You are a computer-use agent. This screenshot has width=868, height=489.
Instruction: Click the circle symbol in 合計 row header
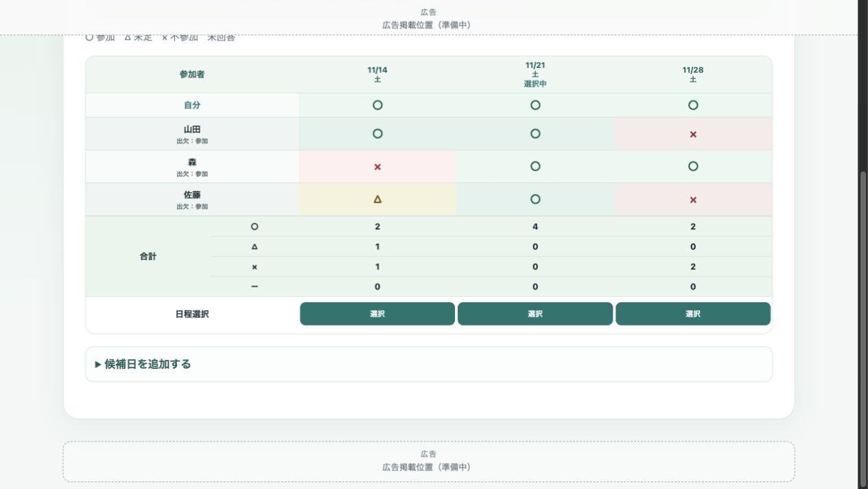255,227
